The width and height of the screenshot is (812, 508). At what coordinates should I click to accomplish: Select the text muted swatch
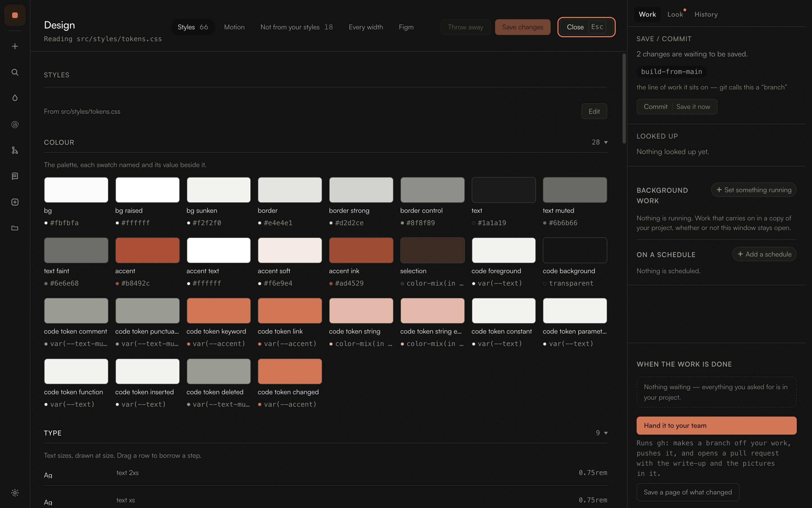575,190
